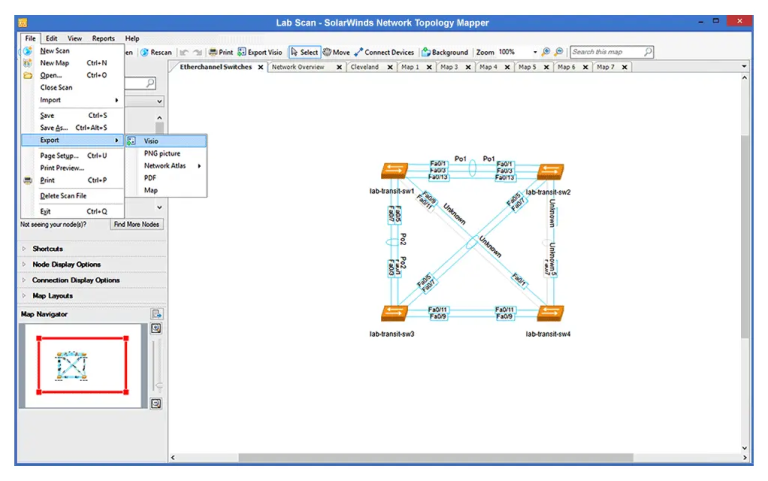Click the horizontal scrollbar of the map
The image size is (768, 481).
coord(435,457)
